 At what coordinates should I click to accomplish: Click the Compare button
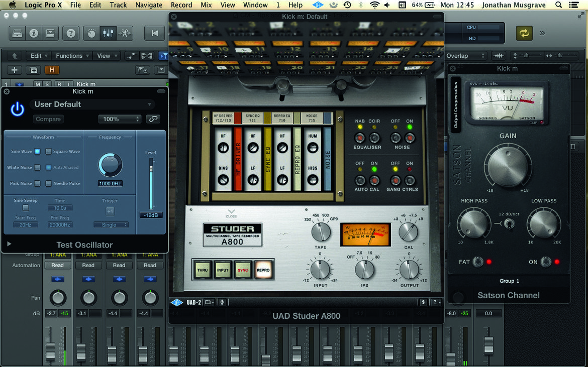click(48, 119)
